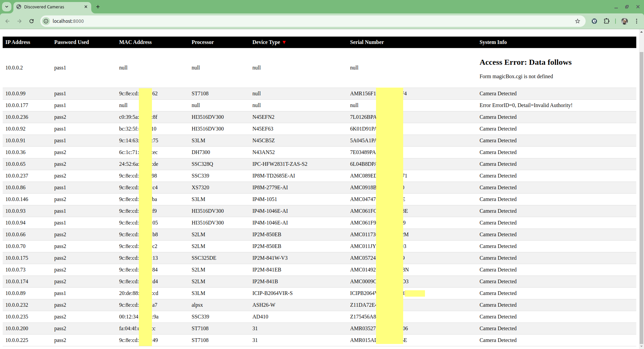Select IP cell 10.0.0.94
644x349 pixels.
point(15,223)
